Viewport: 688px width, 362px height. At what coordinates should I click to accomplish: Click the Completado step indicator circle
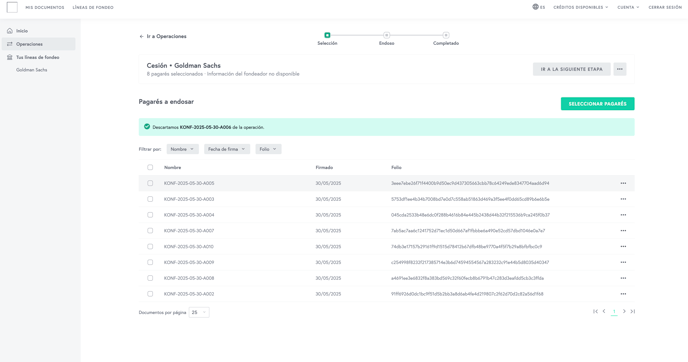(x=446, y=35)
